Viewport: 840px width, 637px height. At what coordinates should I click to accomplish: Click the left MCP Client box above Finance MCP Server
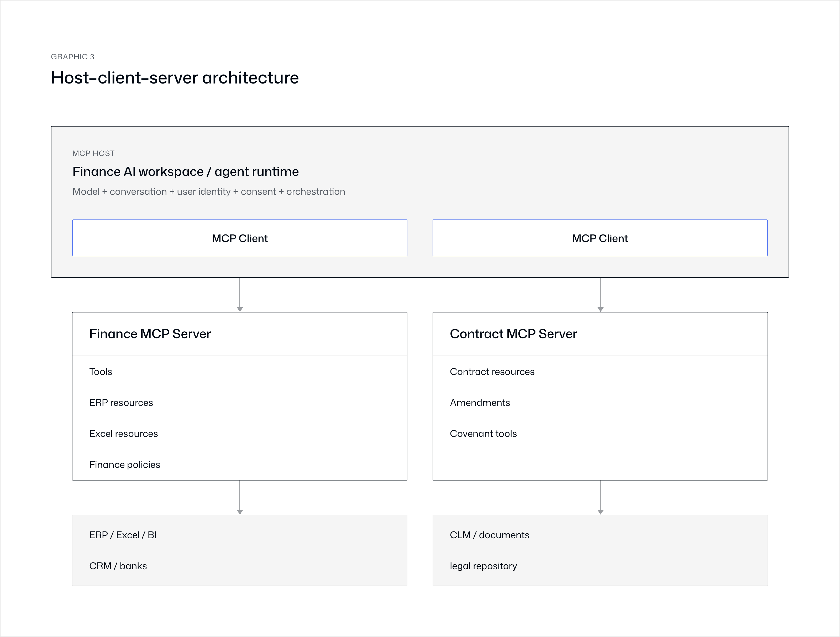click(x=240, y=238)
